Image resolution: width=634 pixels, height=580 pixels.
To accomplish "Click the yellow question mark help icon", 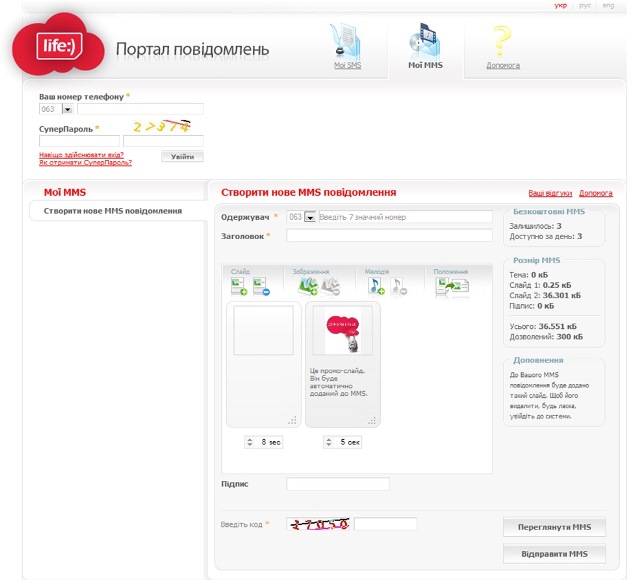I will [x=502, y=41].
